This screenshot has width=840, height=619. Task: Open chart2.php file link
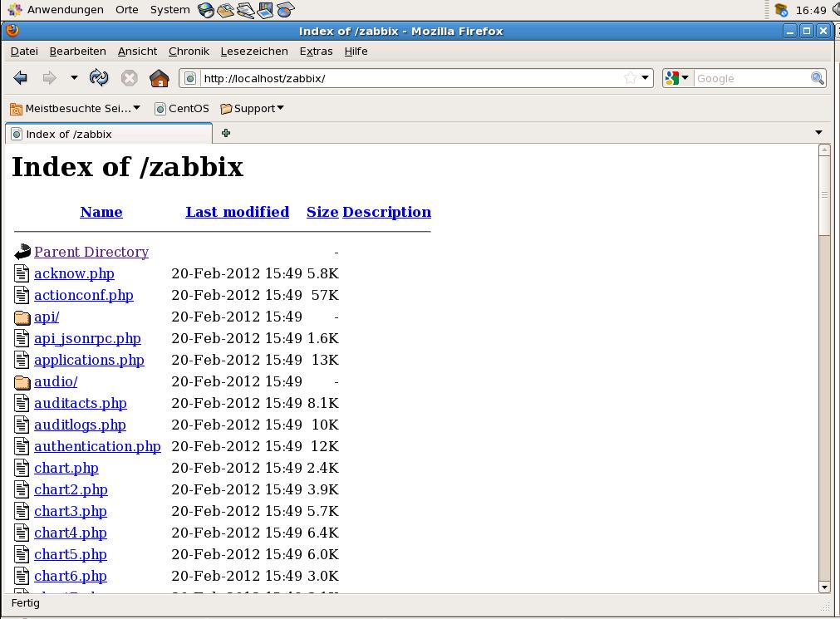(x=71, y=490)
